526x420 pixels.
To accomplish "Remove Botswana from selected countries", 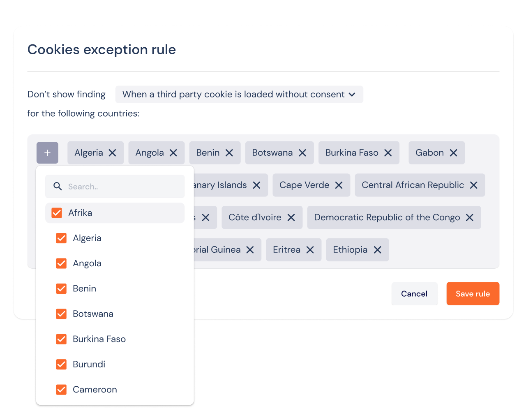I will 302,153.
